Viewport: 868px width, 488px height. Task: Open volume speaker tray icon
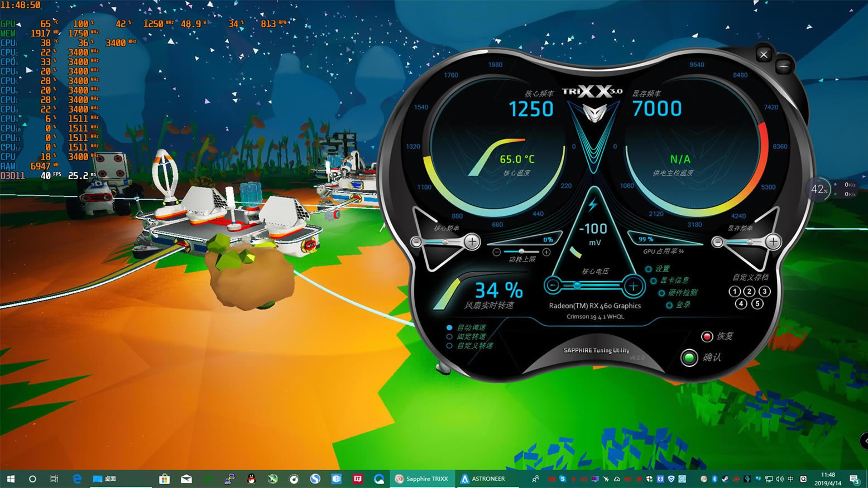780,479
